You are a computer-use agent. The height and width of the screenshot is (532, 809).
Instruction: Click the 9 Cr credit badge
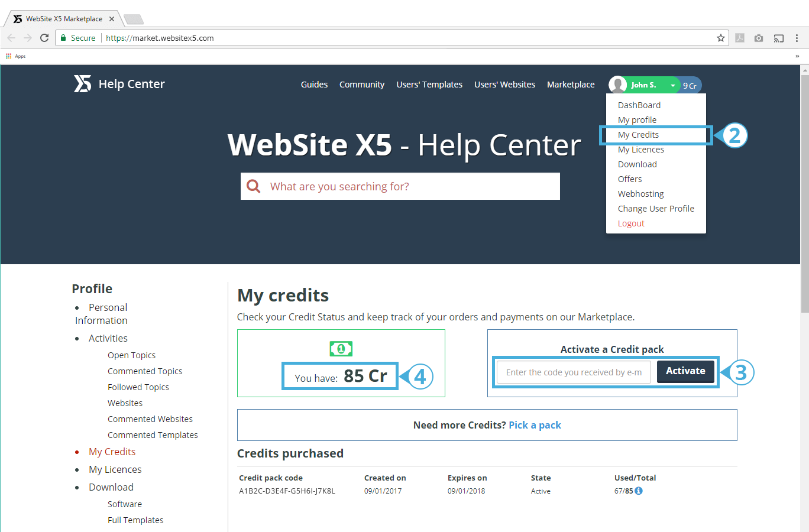point(690,86)
